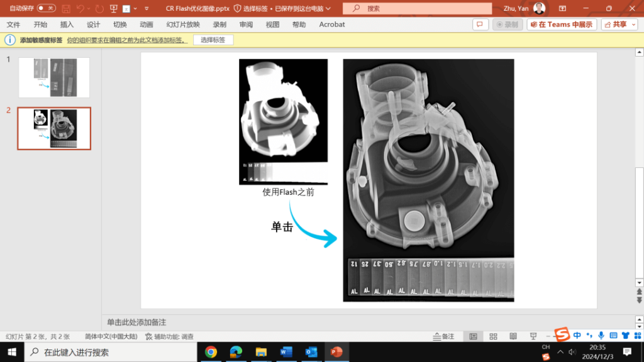Open the Slide Show ribbon tab
Image resolution: width=644 pixels, height=362 pixels.
pos(182,25)
